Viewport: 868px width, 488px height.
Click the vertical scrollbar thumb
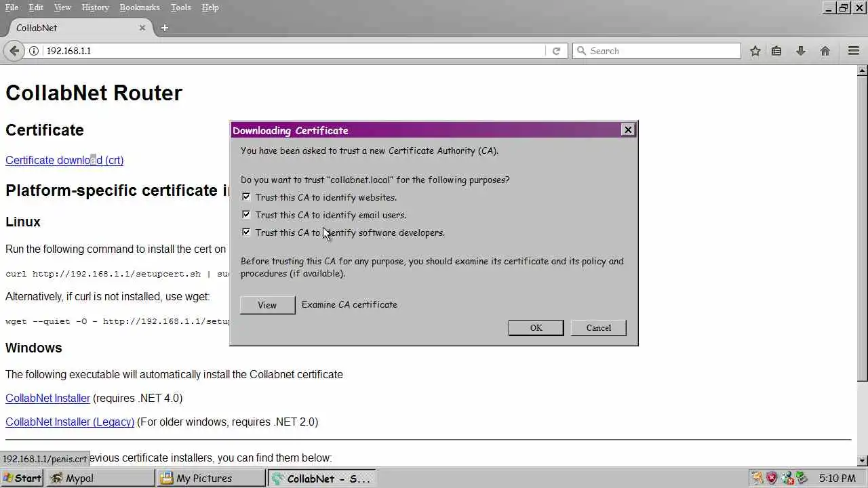(862, 228)
